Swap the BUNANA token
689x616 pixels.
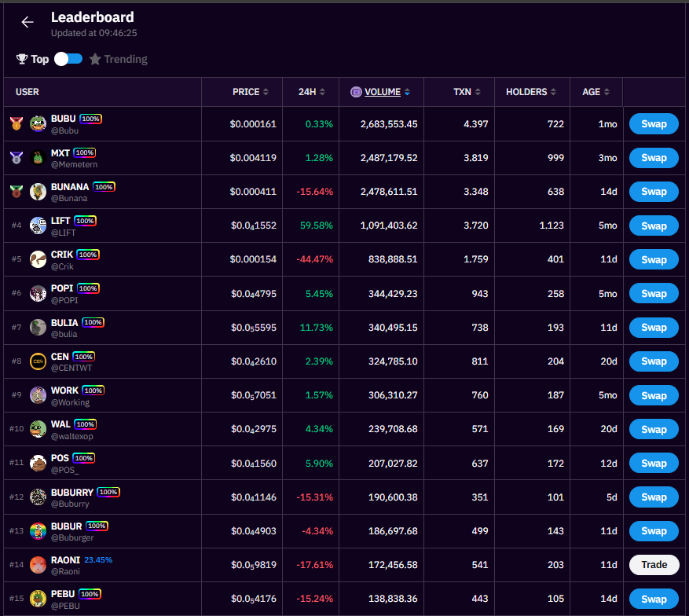point(654,192)
